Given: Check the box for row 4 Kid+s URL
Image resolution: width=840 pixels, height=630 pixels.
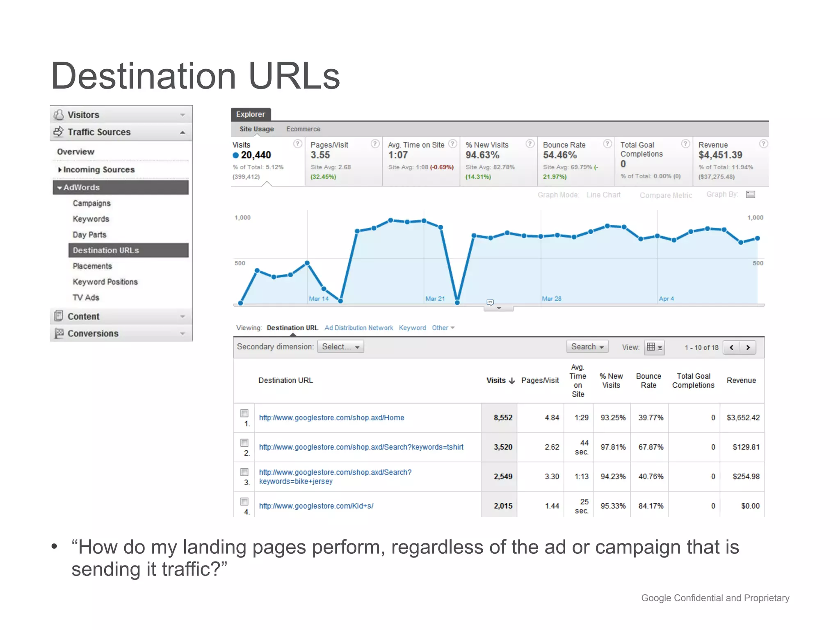Looking at the screenshot, I should pos(244,502).
